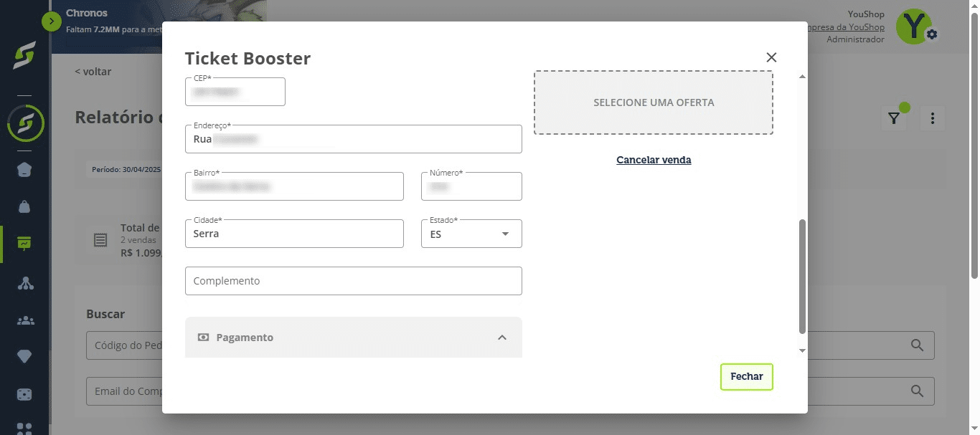Open the shopping bag sidebar icon

[24, 207]
